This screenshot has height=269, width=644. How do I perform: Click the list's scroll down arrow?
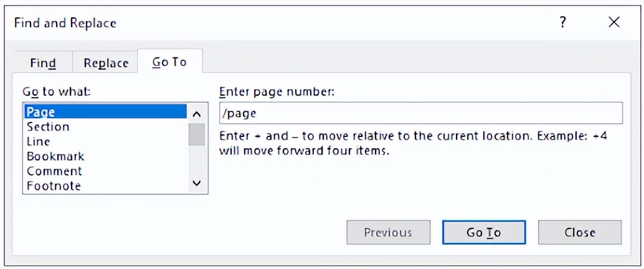197,184
